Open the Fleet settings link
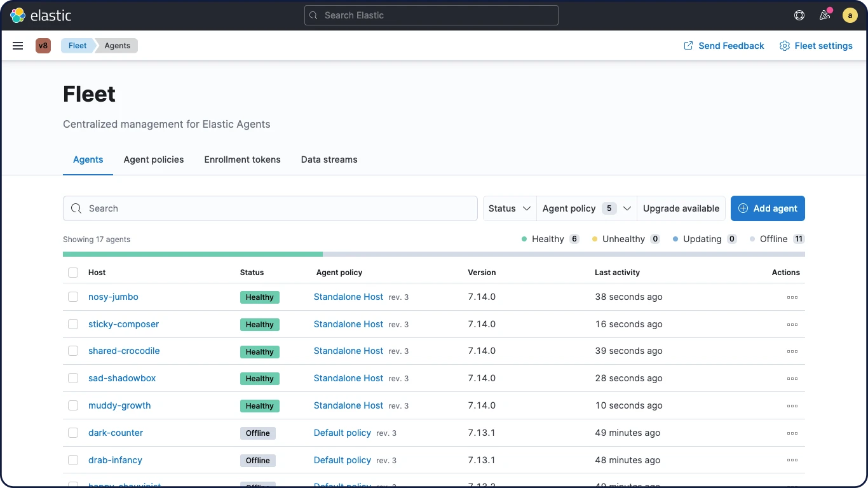868x488 pixels. tap(816, 46)
